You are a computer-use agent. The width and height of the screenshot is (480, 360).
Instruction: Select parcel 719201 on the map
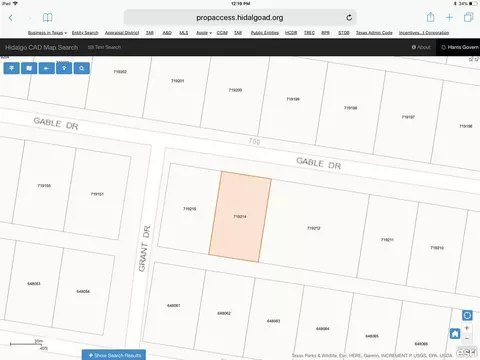click(178, 81)
